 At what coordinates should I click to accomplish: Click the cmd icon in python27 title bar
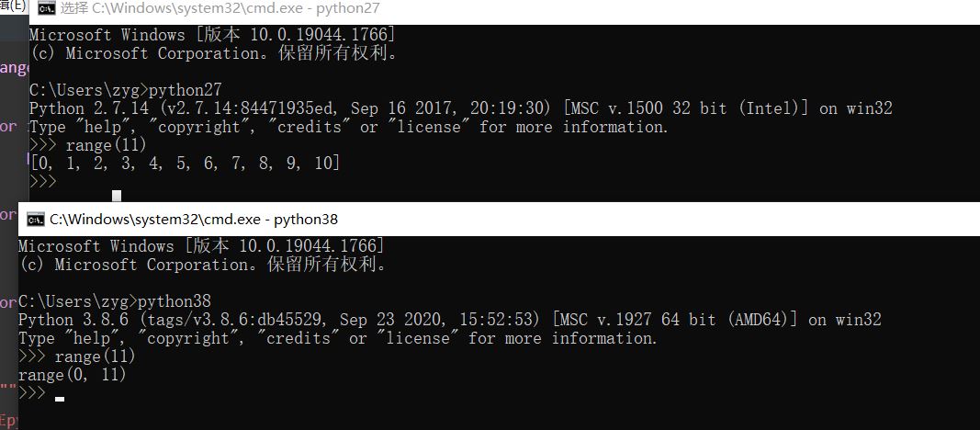46,9
